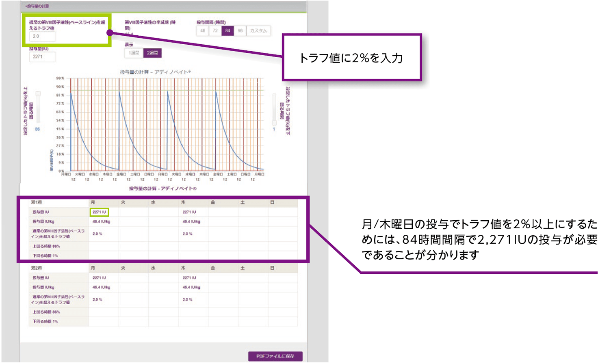Click the slider handle for time below trough
This screenshot has height=364, width=598.
pyautogui.click(x=274, y=122)
